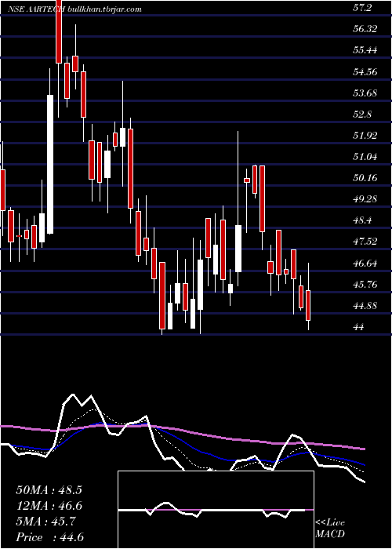This screenshot has height=549, width=392.
Task: Click the 50MA : 48.5 readout
Action: click(x=49, y=490)
